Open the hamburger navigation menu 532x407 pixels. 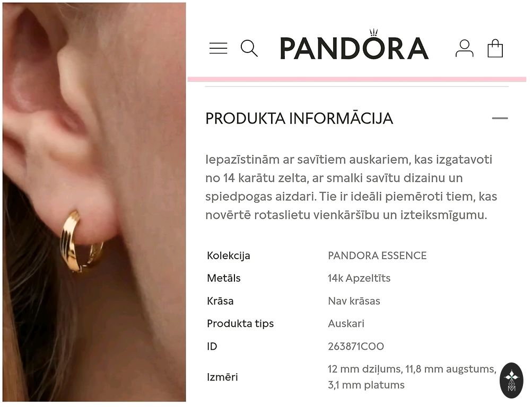point(218,48)
